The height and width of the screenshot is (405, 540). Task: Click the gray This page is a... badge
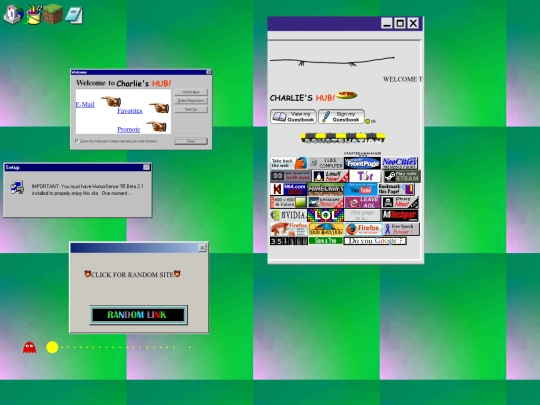pyautogui.click(x=363, y=216)
